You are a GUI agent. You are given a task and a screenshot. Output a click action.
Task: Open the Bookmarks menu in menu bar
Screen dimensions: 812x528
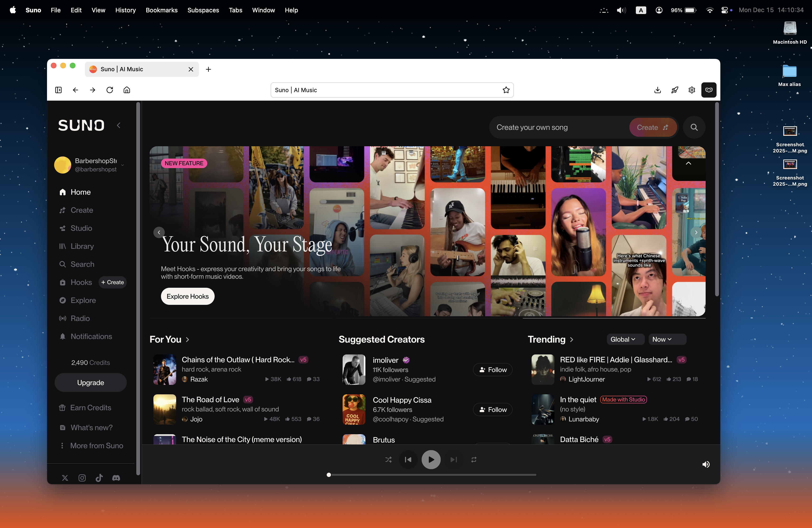point(161,10)
